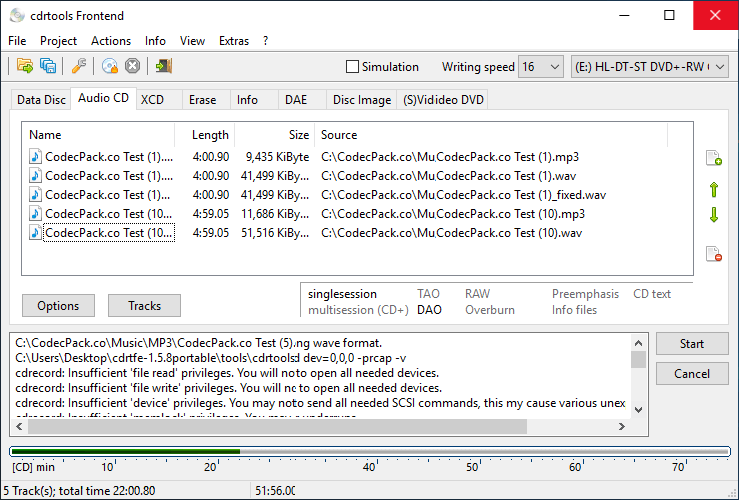Click the Source column header
Viewport: 739px width, 500px height.
click(491, 135)
